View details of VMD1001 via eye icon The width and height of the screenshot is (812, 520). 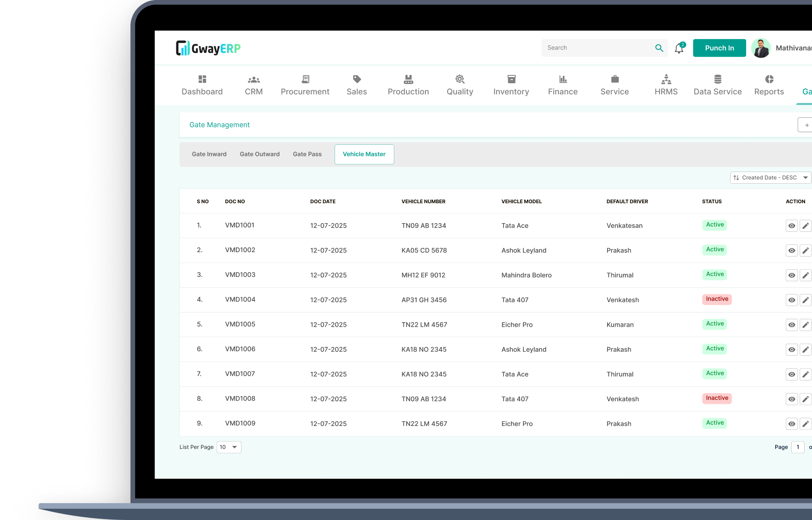tap(792, 226)
